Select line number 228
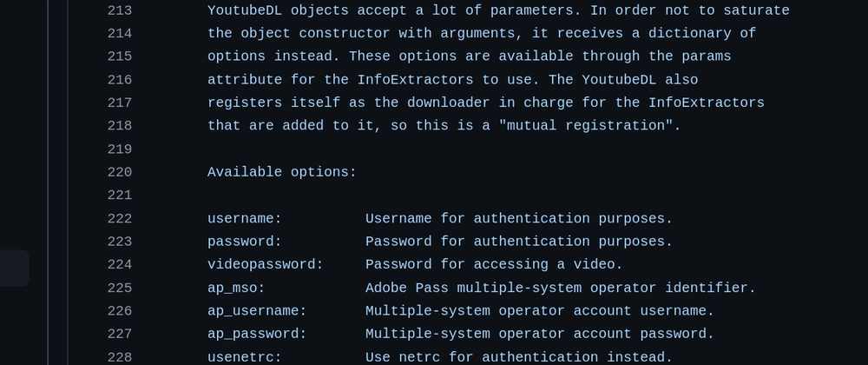The image size is (868, 365). [x=120, y=357]
